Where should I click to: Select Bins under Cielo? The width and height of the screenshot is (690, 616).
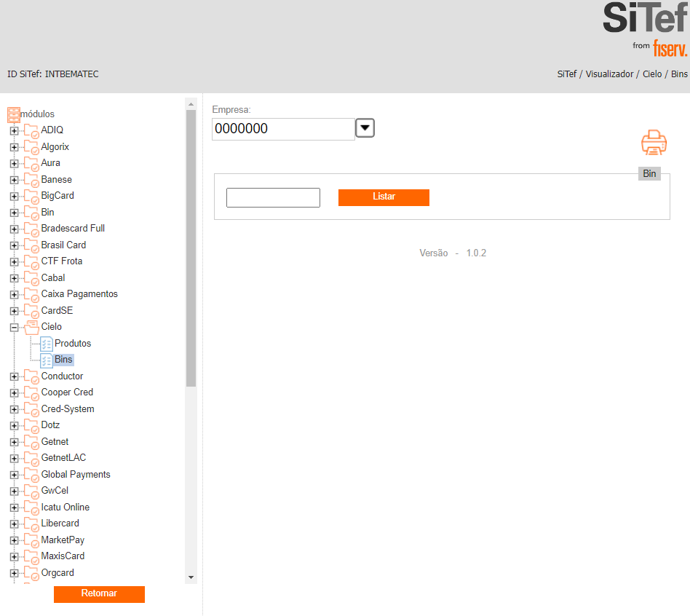[x=63, y=360]
